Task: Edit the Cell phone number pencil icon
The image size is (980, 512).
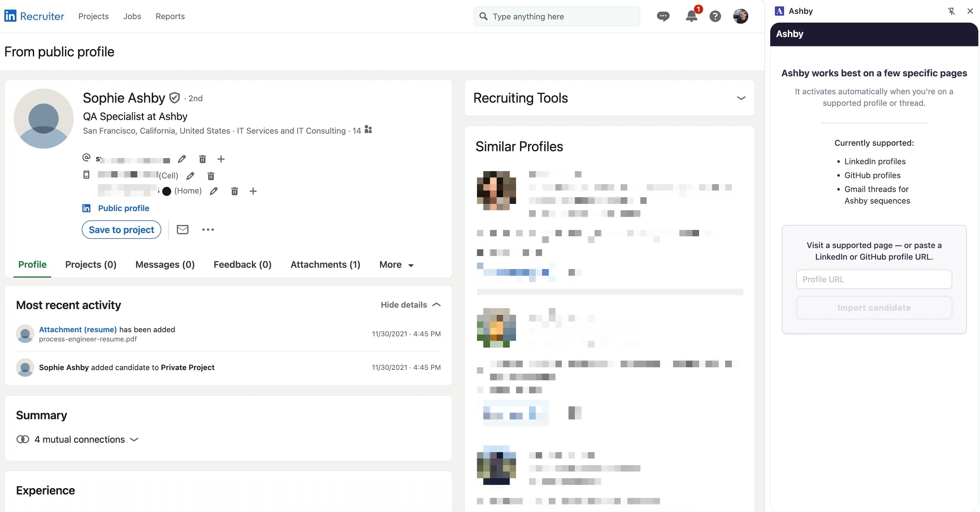Action: (190, 176)
